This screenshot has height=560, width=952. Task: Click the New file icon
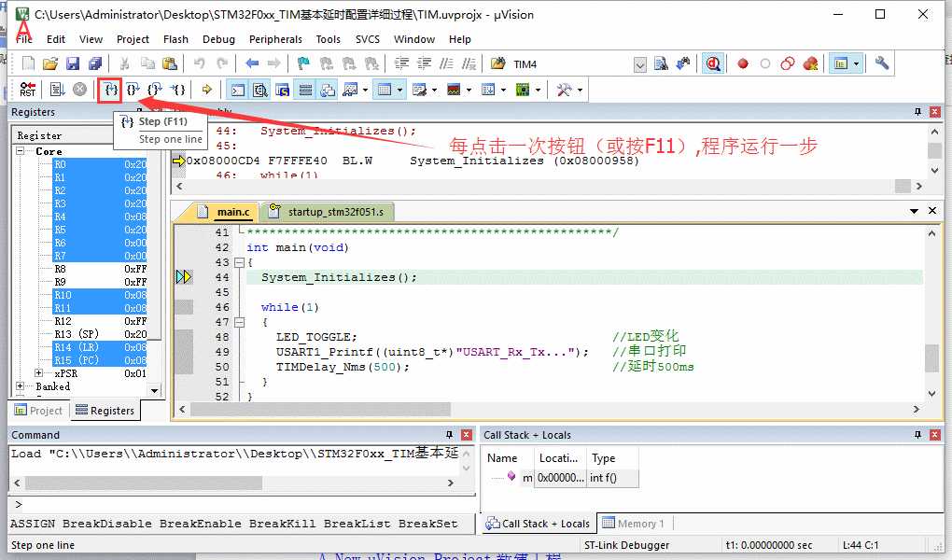(x=28, y=63)
